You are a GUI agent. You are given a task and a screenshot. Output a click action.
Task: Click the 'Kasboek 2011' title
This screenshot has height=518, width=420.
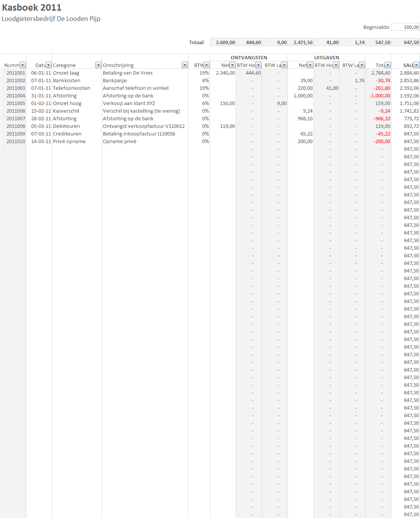click(32, 8)
